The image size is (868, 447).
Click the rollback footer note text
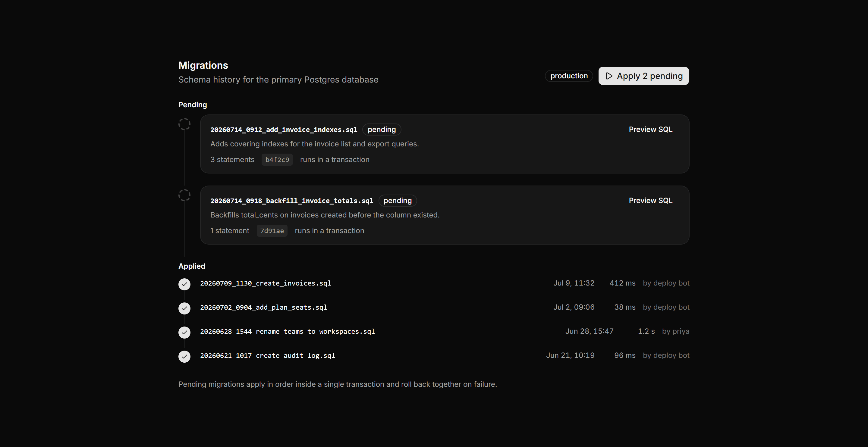(x=338, y=384)
